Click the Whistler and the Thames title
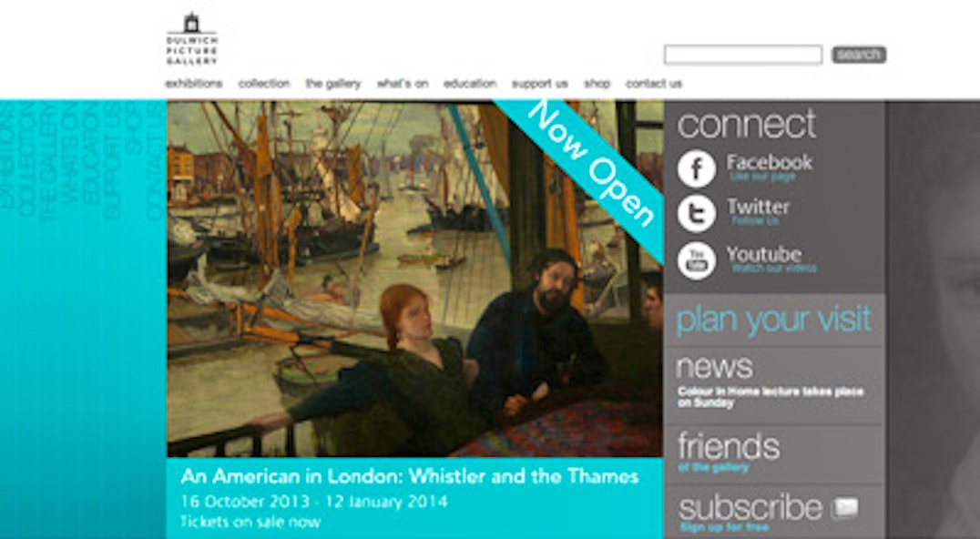This screenshot has height=539, width=980. tap(409, 477)
